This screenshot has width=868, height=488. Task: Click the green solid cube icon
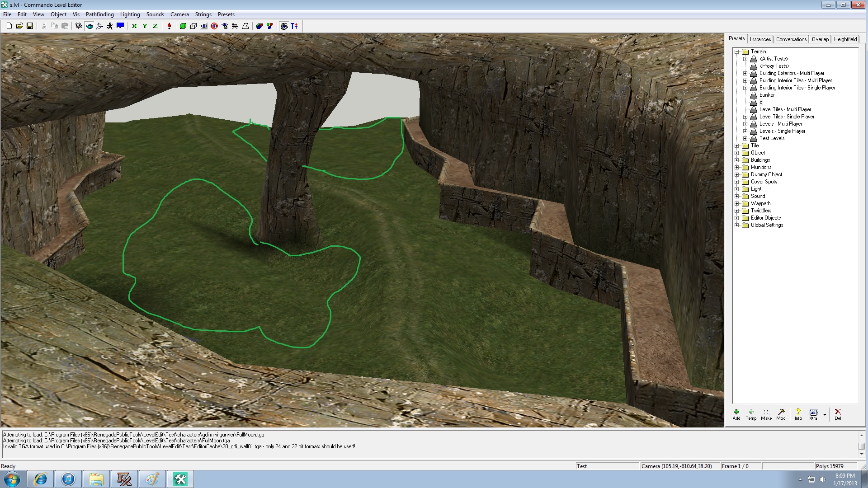coord(183,26)
